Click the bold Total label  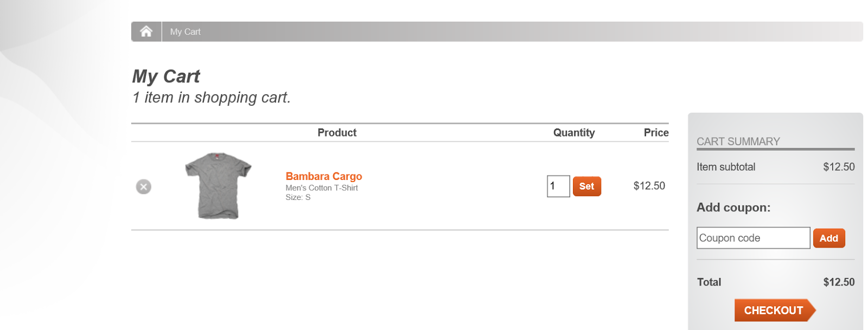pos(709,282)
